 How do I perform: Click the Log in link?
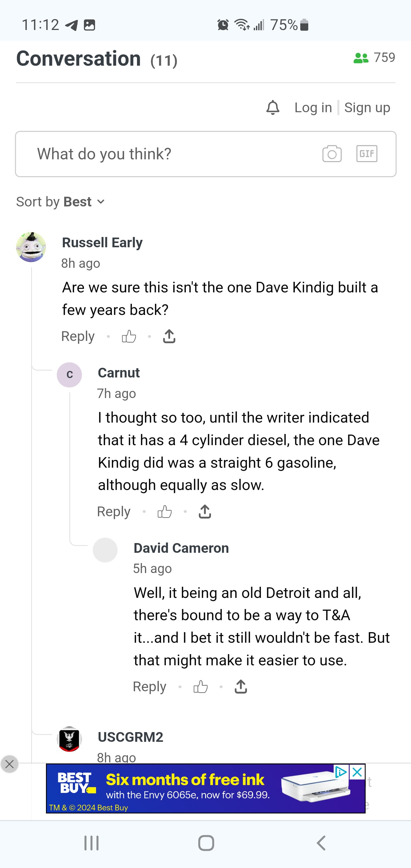coord(313,107)
